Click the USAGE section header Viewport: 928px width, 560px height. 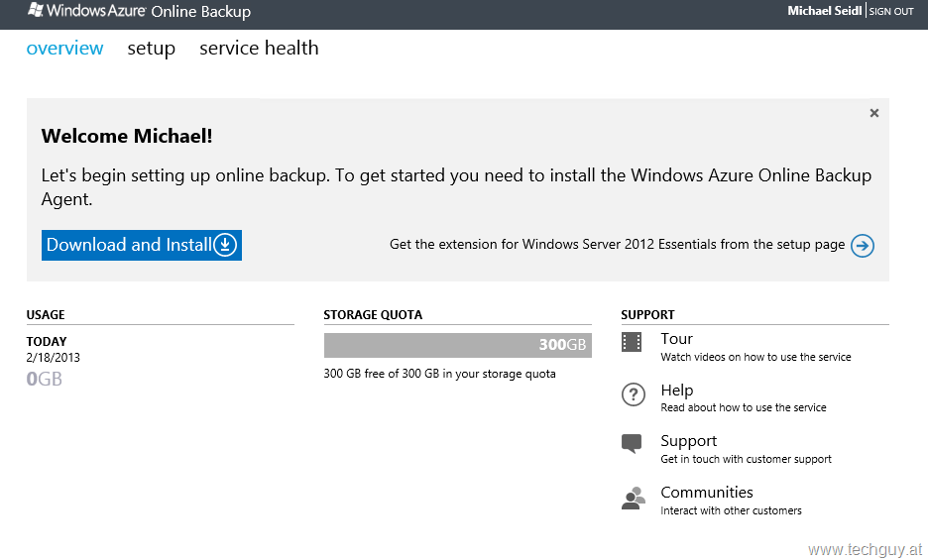click(46, 315)
